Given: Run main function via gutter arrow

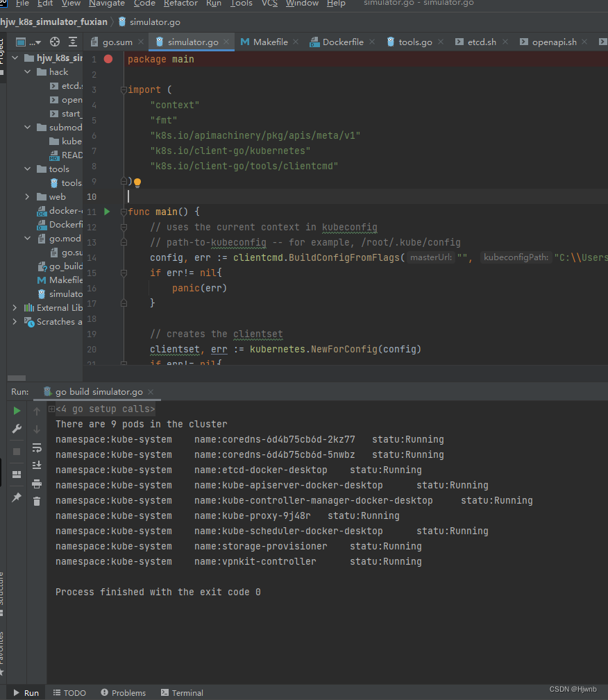Looking at the screenshot, I should click(107, 212).
